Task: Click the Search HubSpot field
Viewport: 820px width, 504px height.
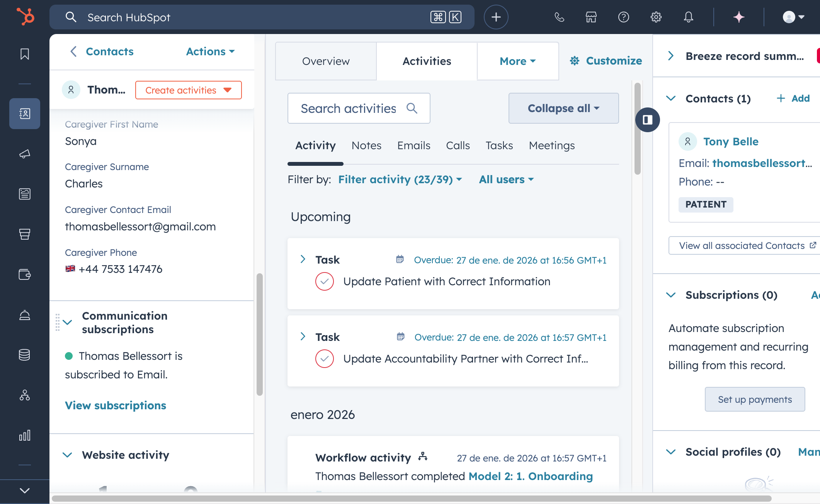Action: tap(262, 17)
